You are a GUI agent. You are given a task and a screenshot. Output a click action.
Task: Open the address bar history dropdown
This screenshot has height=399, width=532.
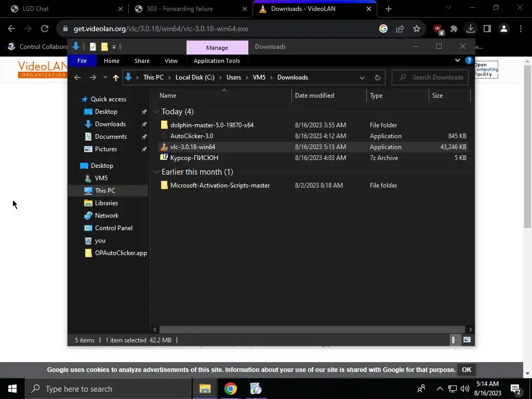coord(362,78)
